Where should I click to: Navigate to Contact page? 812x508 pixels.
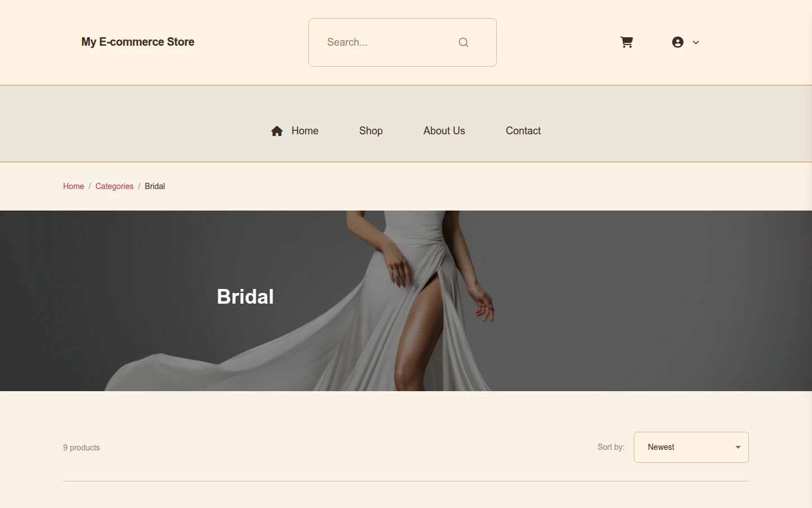(523, 131)
